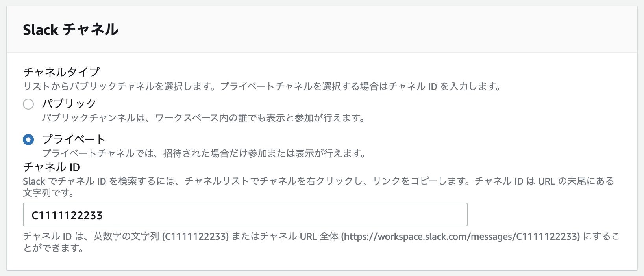Click the example slack.com channel URL
Image resolution: width=644 pixels, height=276 pixels.
pos(461,237)
